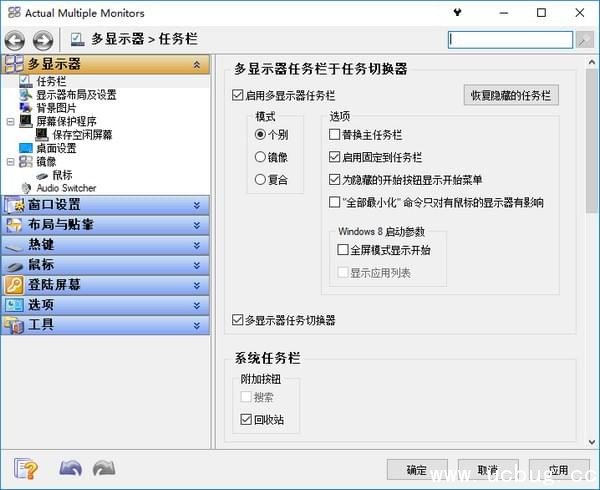
Task: Click the 鼠标 section mouse icon
Action: tap(15, 266)
